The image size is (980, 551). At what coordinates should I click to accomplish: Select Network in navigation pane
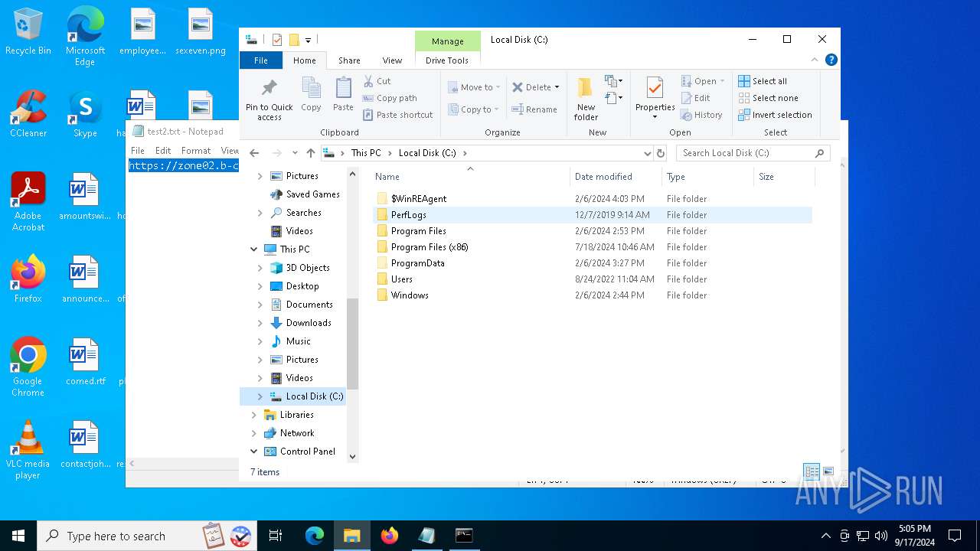tap(297, 433)
